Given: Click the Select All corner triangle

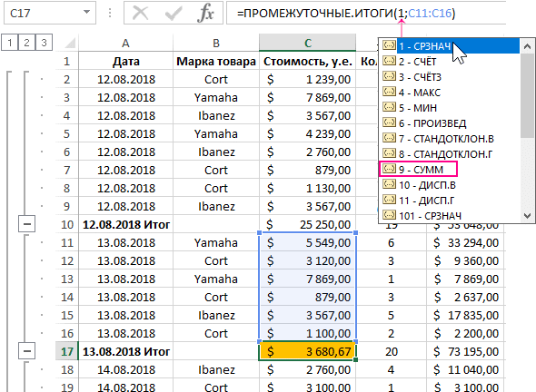Looking at the screenshot, I should [x=71, y=43].
